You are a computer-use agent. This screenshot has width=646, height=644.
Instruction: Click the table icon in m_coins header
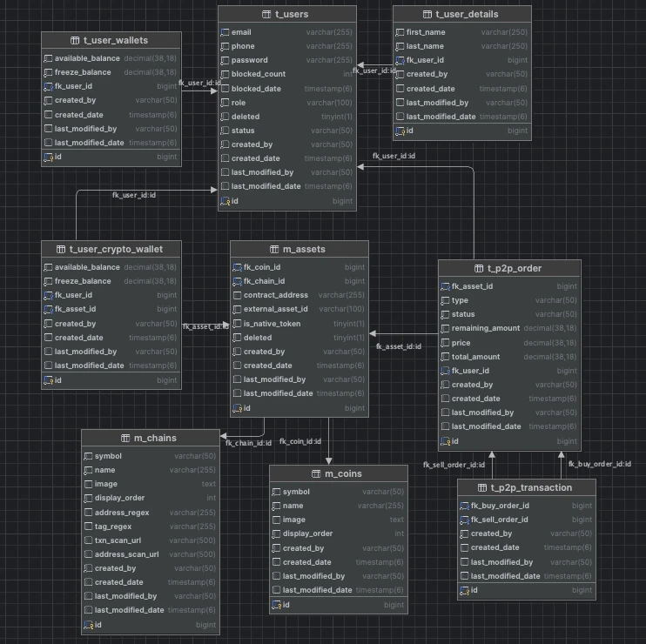tap(317, 473)
